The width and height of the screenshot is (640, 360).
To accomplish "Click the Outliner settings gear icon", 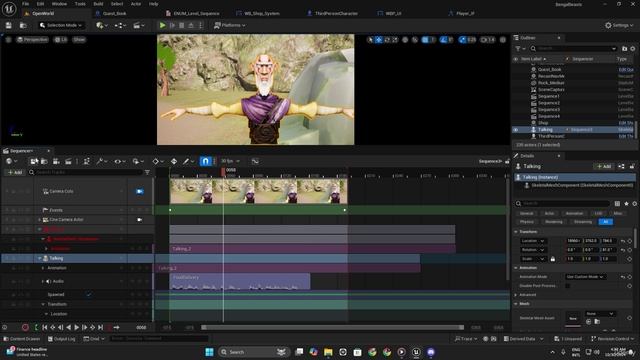I will (x=633, y=49).
